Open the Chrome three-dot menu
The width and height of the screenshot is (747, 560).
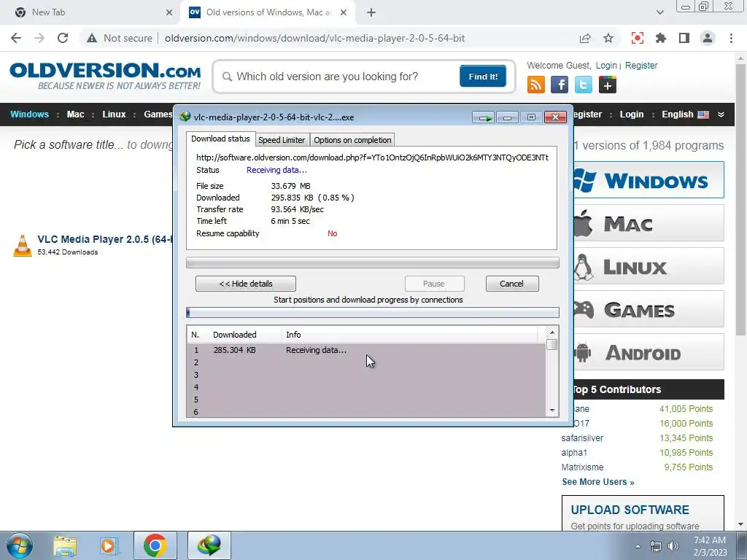(x=731, y=38)
